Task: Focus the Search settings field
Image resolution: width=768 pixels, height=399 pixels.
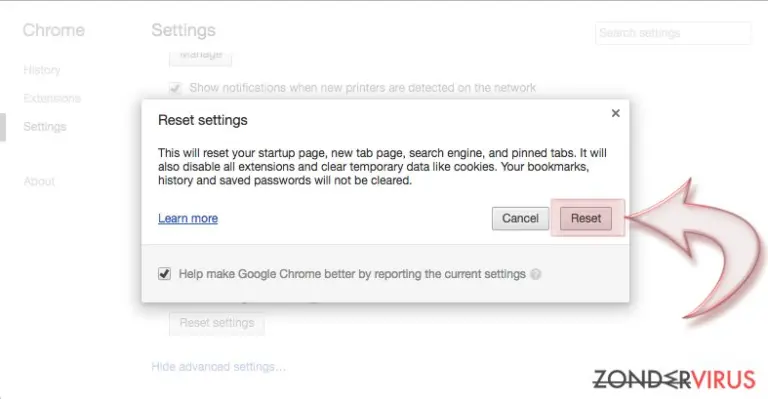Action: pos(673,33)
